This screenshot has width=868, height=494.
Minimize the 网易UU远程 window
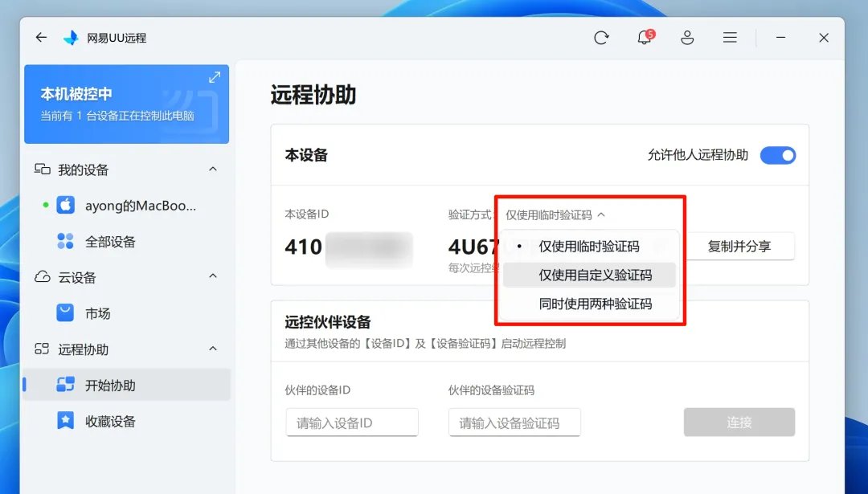click(780, 37)
